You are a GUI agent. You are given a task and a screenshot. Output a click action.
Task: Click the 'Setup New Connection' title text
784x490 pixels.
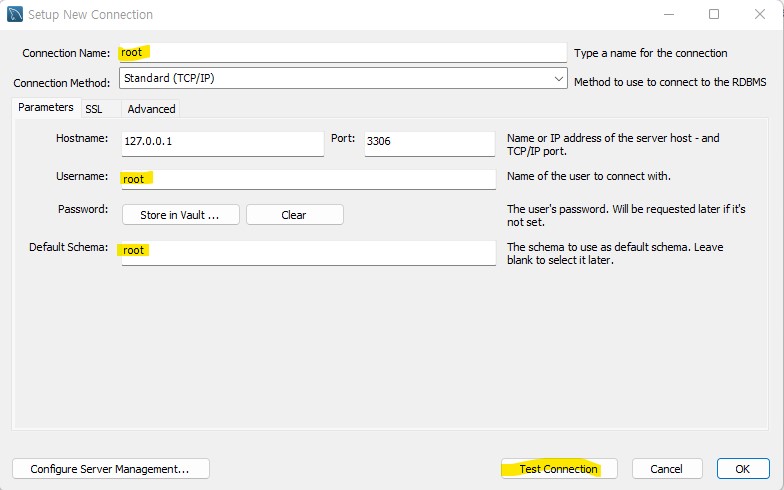click(90, 14)
